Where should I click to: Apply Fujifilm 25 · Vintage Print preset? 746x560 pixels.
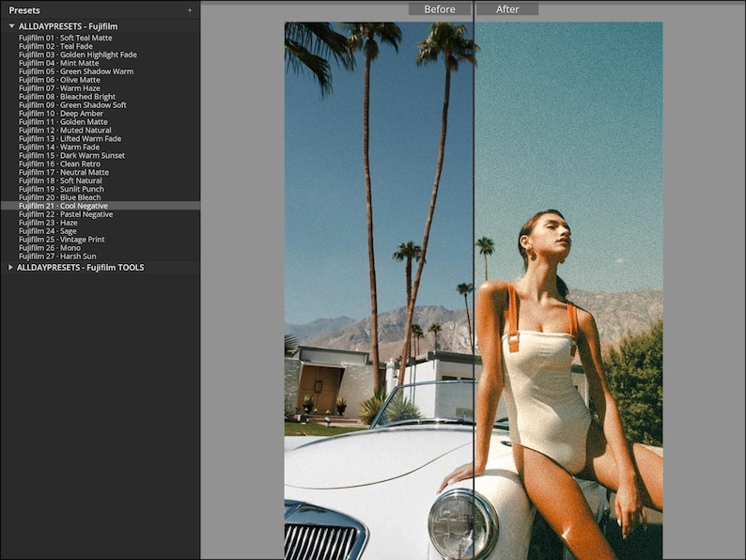pyautogui.click(x=62, y=240)
